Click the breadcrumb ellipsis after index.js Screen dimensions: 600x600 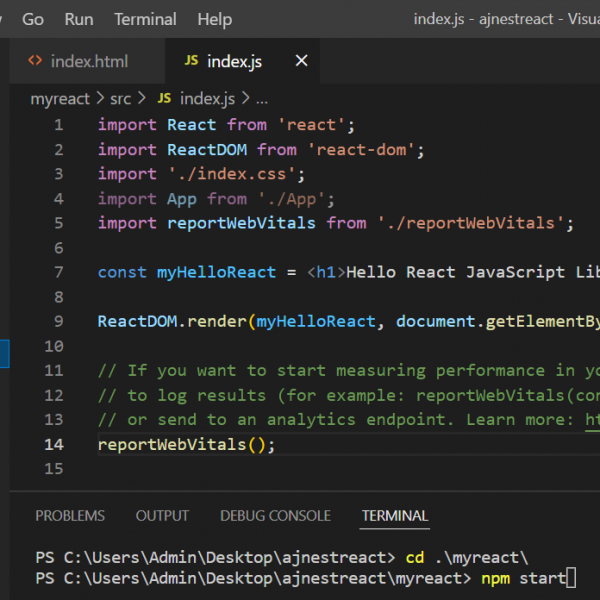pos(262,98)
